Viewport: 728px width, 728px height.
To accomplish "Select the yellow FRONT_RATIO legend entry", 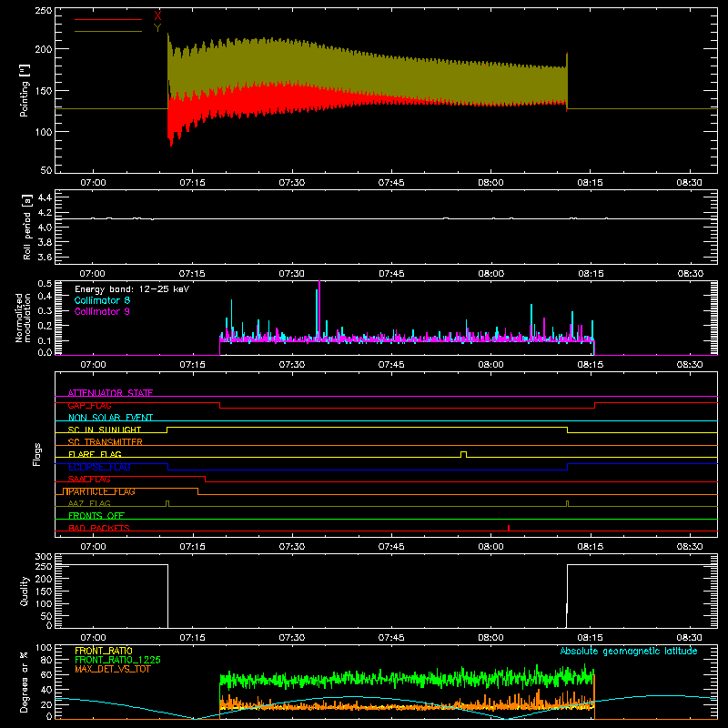I will point(104,651).
